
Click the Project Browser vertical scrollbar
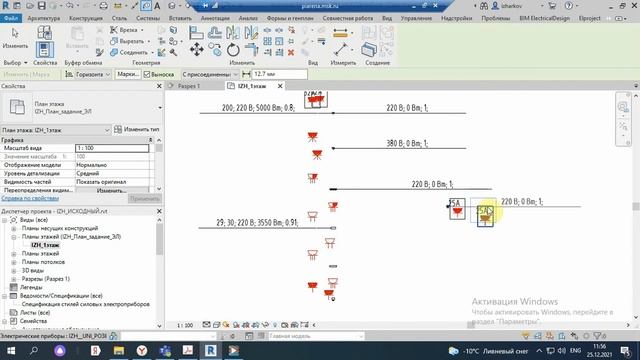160,239
